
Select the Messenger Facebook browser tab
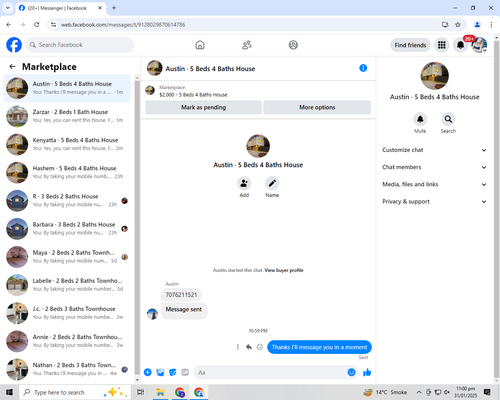click(x=60, y=8)
